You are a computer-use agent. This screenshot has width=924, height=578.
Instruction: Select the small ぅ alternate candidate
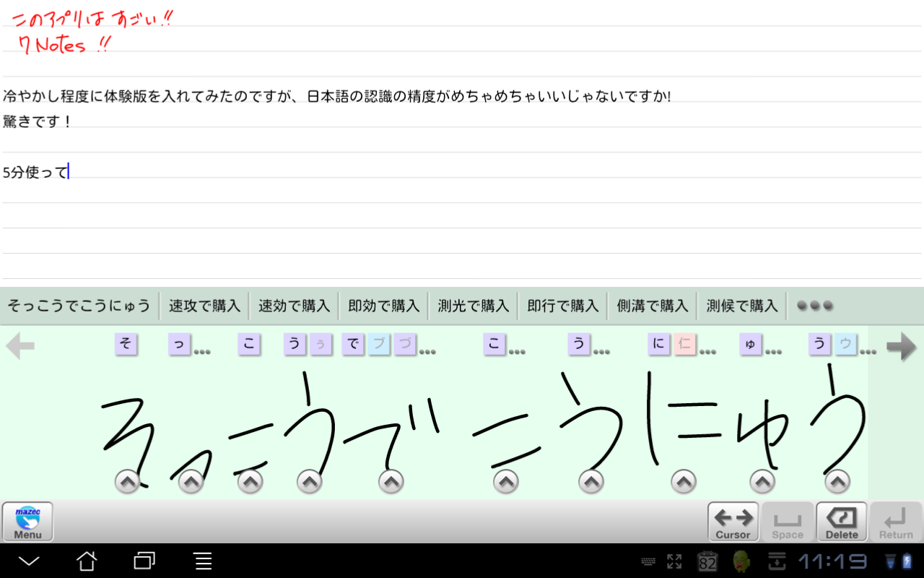tap(321, 344)
